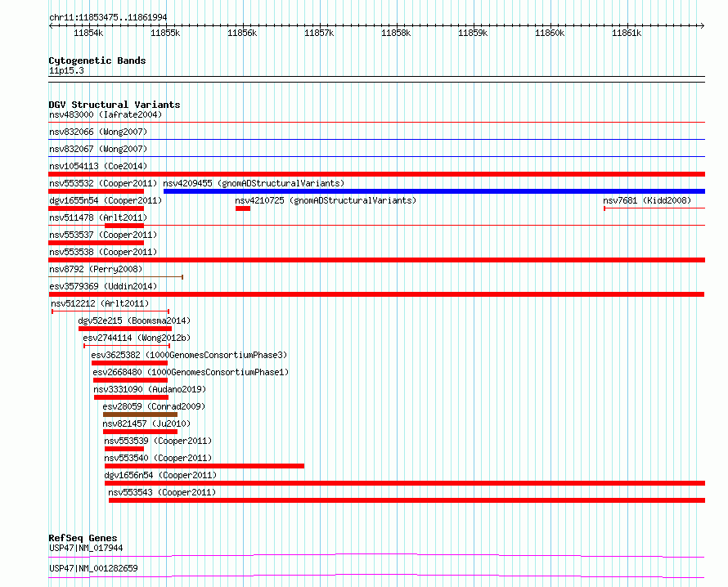Click the 11854k ruler tick label
728x587 pixels.
click(88, 34)
